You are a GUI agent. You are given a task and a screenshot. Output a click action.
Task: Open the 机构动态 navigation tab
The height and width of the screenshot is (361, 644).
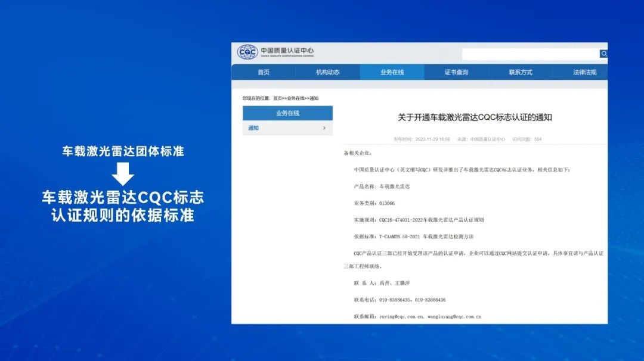(327, 72)
